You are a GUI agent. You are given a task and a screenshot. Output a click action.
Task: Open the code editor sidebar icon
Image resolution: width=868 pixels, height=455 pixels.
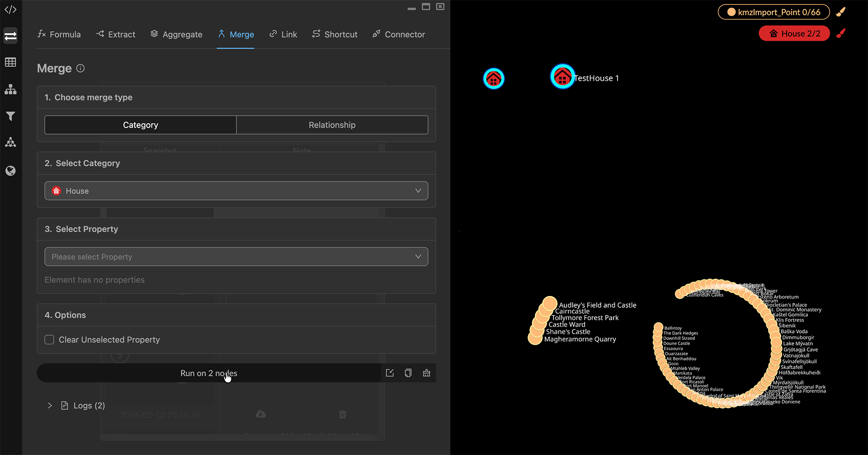(10, 9)
